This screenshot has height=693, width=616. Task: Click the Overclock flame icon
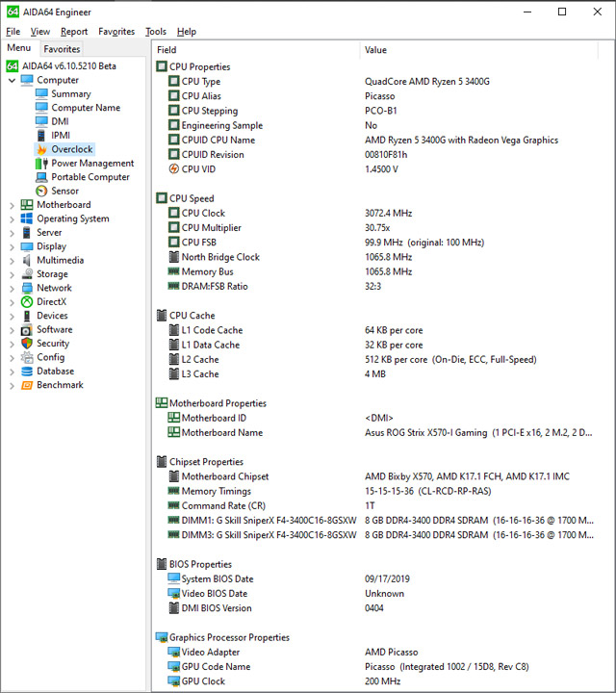(x=41, y=149)
